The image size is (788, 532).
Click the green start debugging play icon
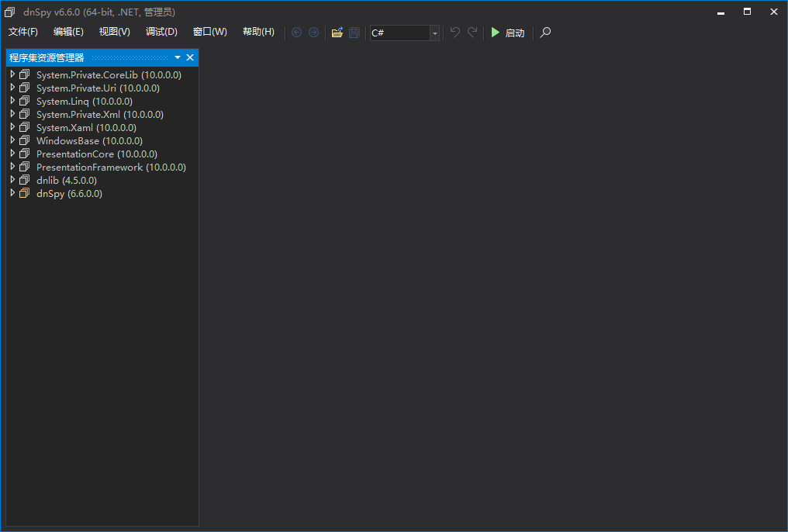pos(495,33)
